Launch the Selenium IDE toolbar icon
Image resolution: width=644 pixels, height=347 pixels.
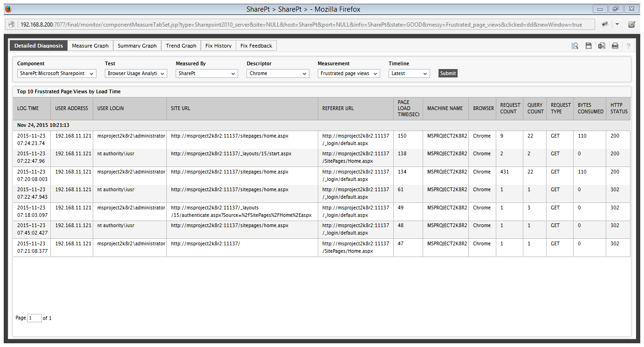point(631,24)
